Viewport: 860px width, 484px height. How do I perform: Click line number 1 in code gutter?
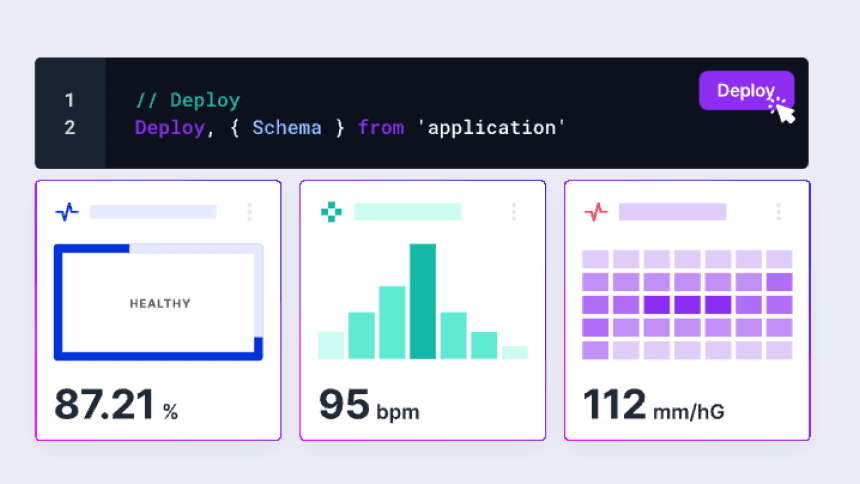tap(69, 100)
